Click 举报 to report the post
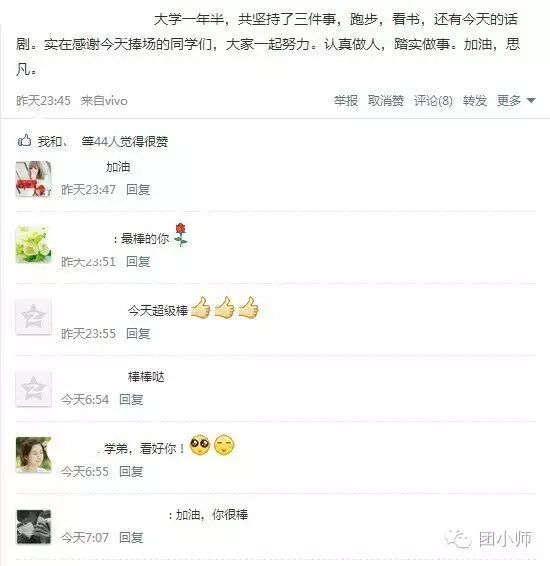 (345, 100)
